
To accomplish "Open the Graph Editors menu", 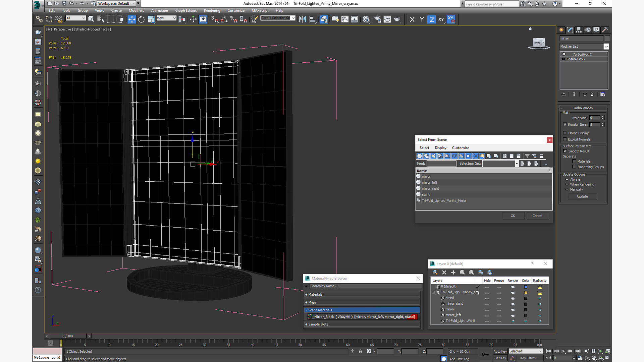I will (x=186, y=10).
